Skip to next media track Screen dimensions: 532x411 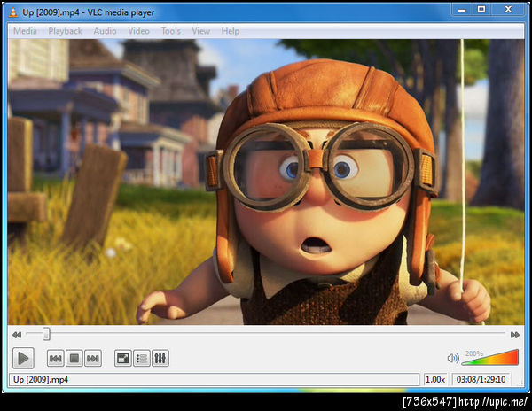click(x=92, y=358)
